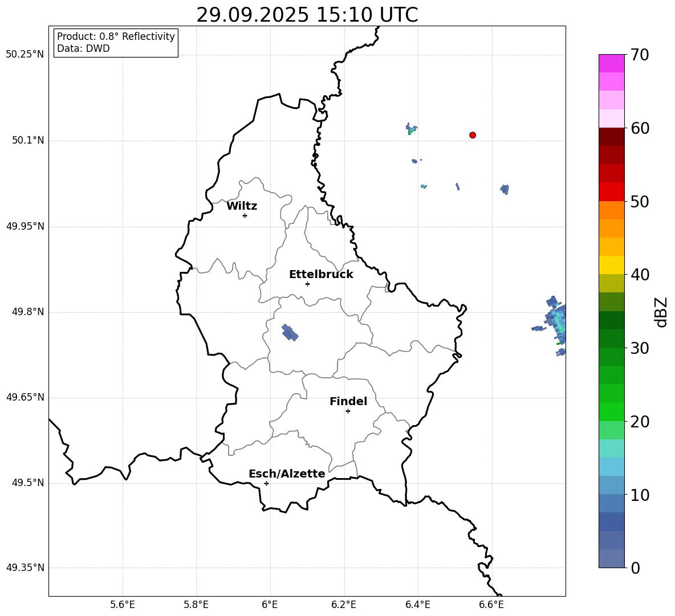Viewport: 675px width, 616px height.
Task: Click the 49.95°N latitude label
Action: tap(25, 226)
